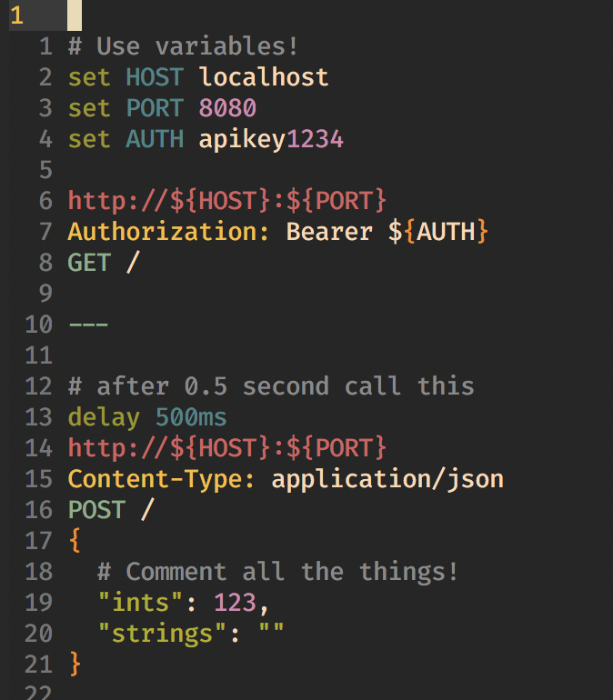
Task: Click the 'set' keyword on line 3
Action: 89,108
